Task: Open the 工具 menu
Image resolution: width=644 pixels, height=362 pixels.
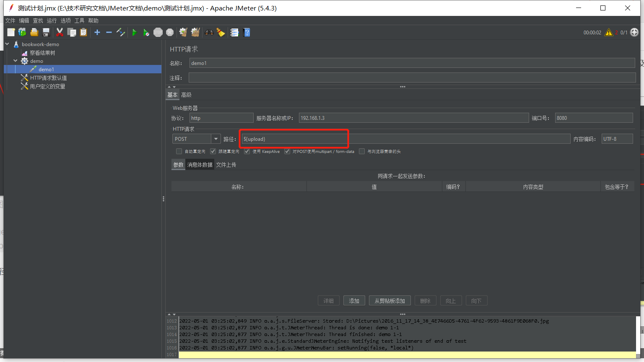Action: click(x=79, y=21)
